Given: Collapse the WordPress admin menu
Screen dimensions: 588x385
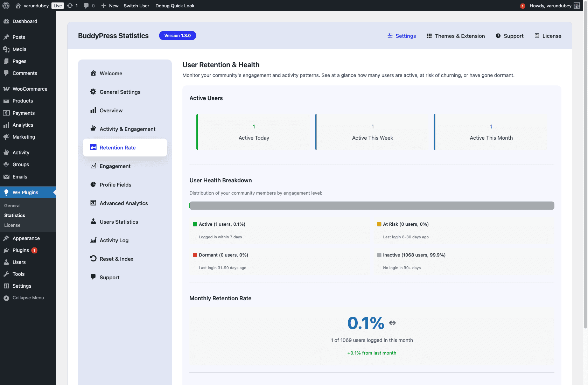Looking at the screenshot, I should [x=28, y=298].
